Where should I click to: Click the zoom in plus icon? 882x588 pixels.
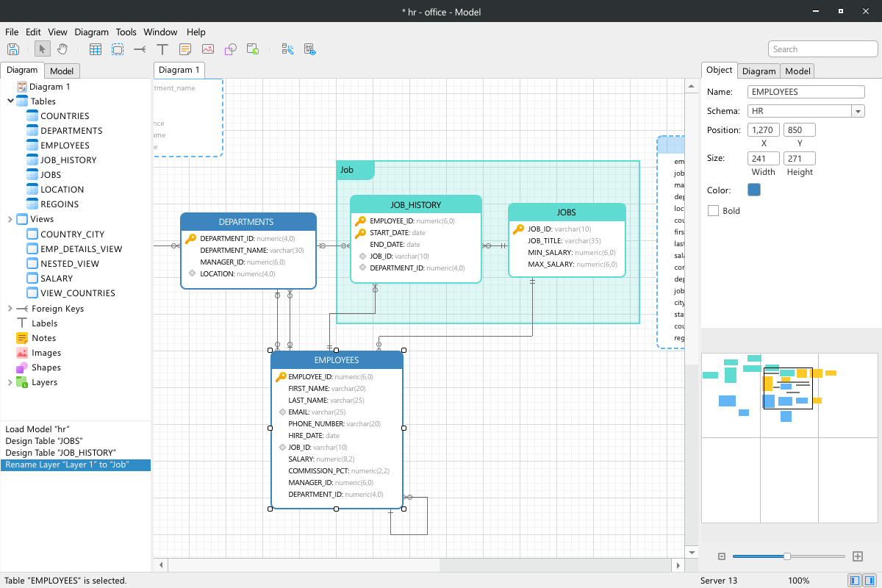[857, 556]
